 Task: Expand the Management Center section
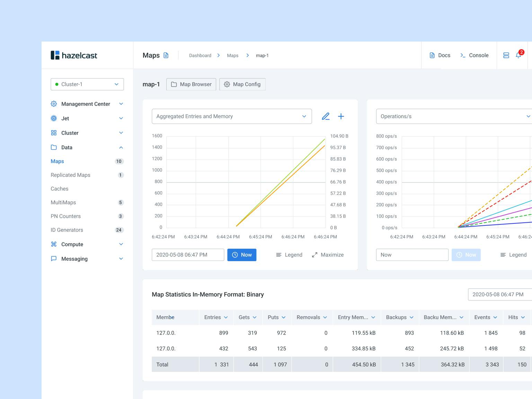point(121,104)
